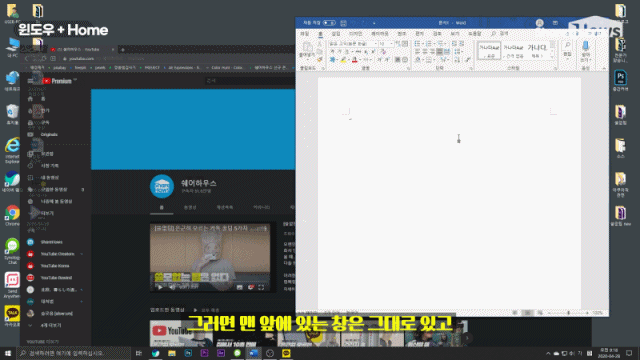This screenshot has width=640, height=360.
Task: Click the bullet list icon in ribbon
Action: coord(418,44)
